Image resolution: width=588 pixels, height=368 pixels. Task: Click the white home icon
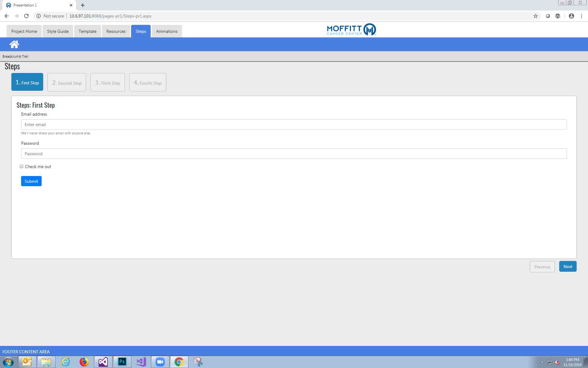click(x=14, y=44)
